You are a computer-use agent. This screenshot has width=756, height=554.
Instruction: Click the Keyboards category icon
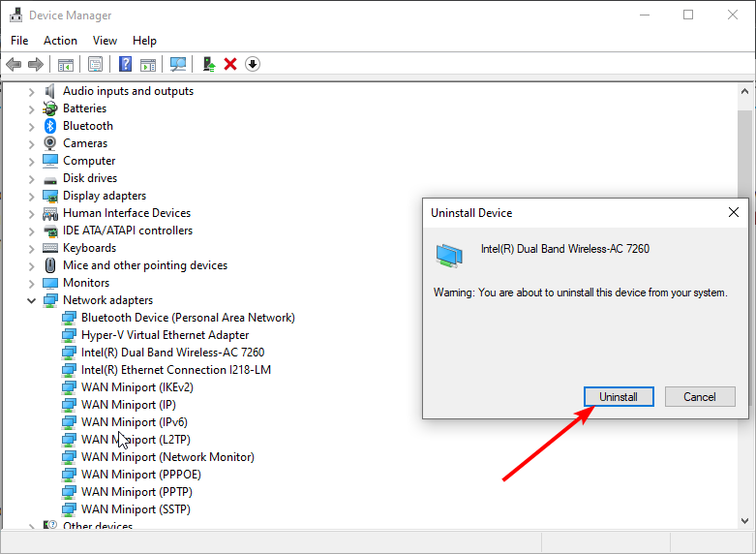click(50, 248)
